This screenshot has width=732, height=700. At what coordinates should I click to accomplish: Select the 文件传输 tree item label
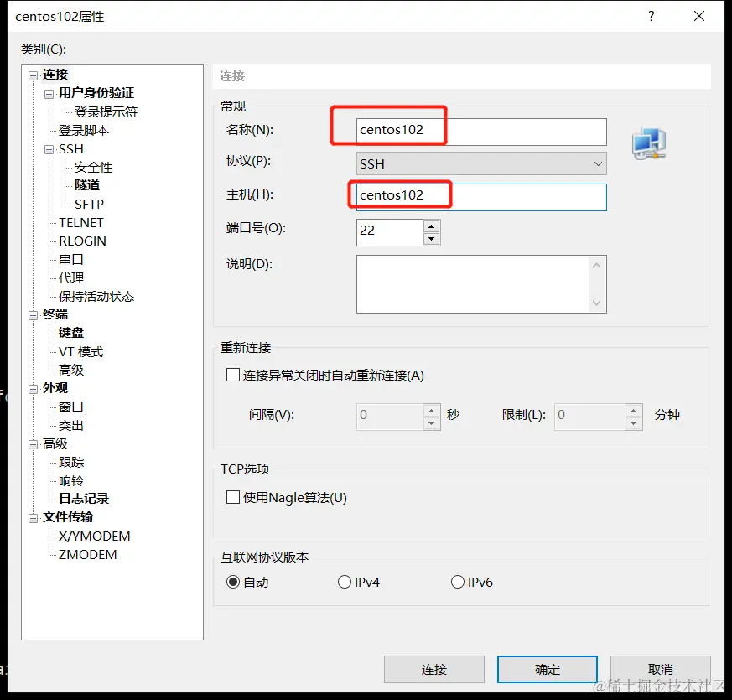pyautogui.click(x=68, y=517)
